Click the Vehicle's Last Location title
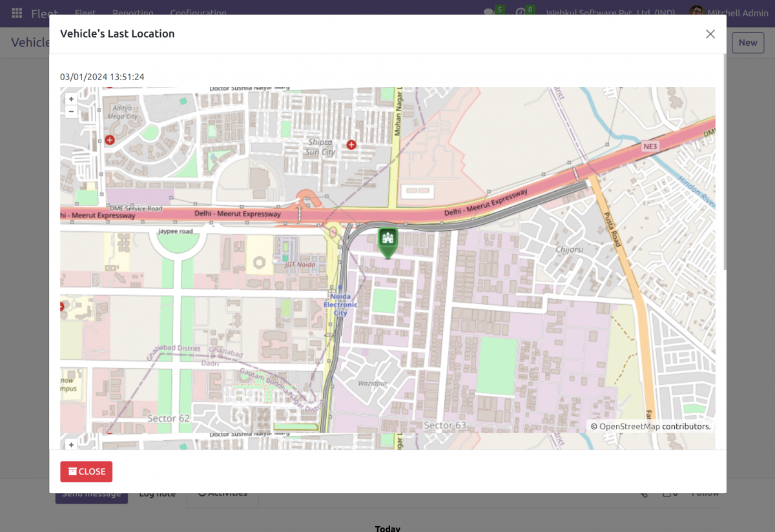Image resolution: width=775 pixels, height=532 pixels. pyautogui.click(x=118, y=34)
